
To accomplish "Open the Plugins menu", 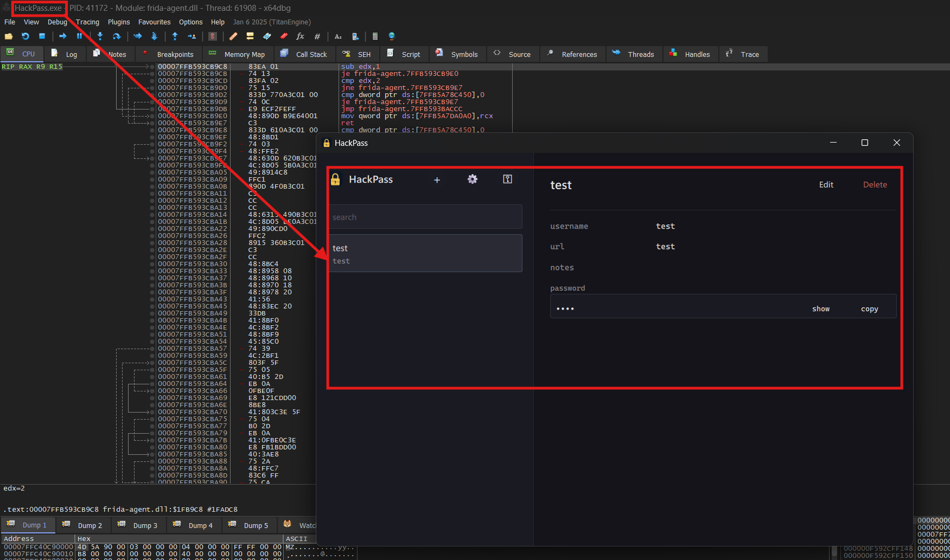I will point(119,22).
